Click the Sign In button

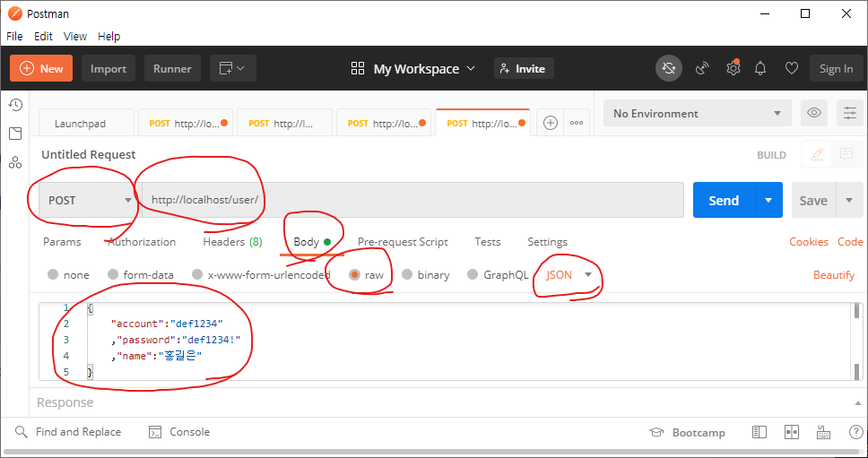(x=836, y=69)
